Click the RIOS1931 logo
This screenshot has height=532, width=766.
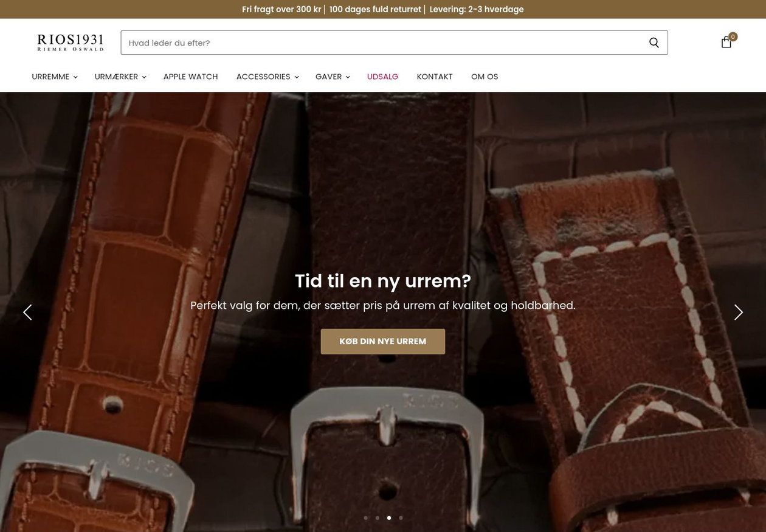click(x=71, y=43)
